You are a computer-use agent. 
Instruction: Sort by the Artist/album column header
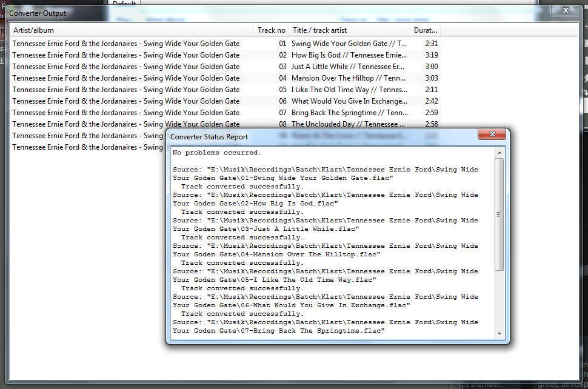point(131,30)
